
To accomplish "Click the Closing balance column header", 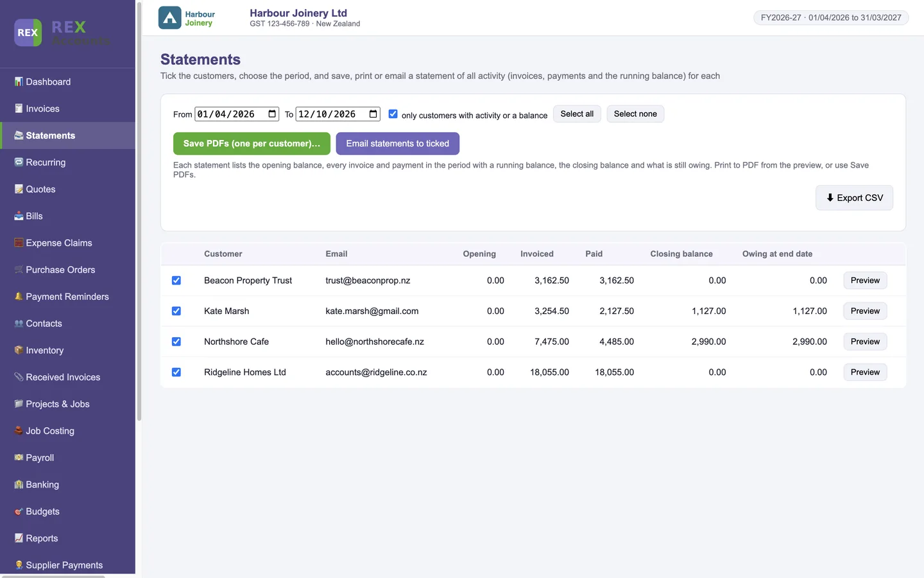I will pos(681,254).
